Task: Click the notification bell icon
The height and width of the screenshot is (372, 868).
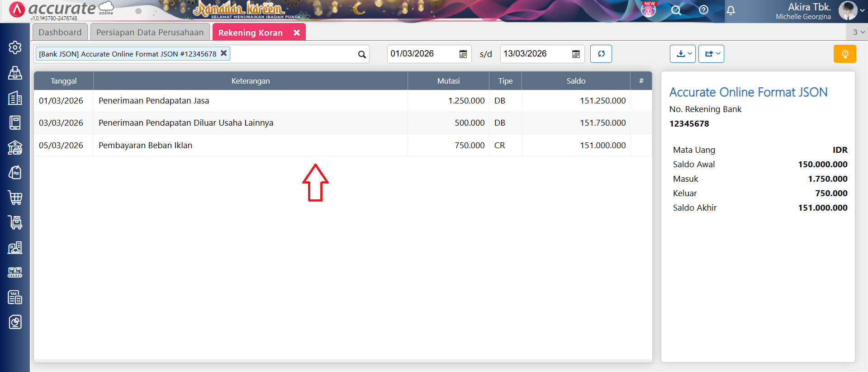Action: (730, 10)
